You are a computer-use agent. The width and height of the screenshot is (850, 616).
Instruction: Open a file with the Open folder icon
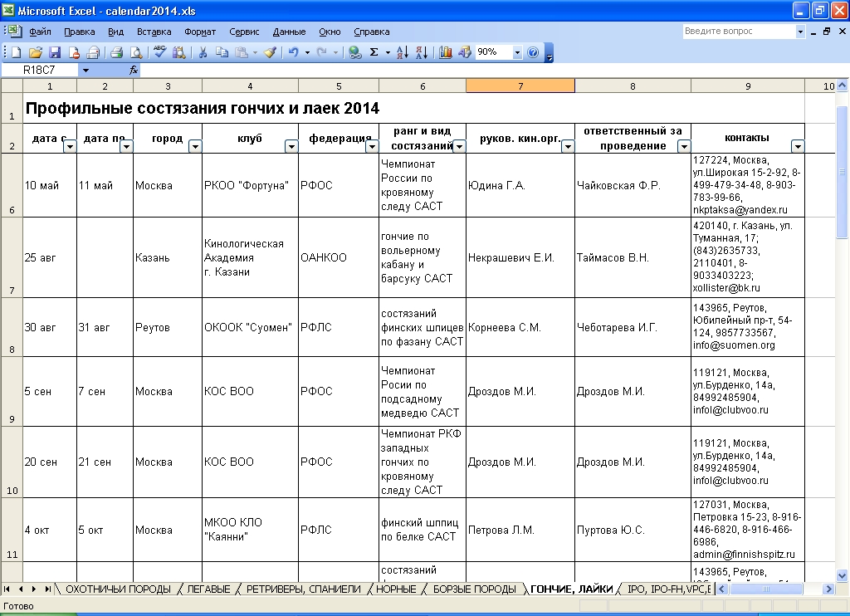pyautogui.click(x=35, y=52)
